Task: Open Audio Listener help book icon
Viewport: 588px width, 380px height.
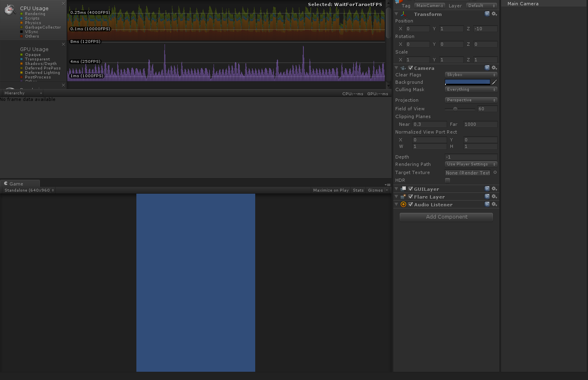Action: [x=487, y=204]
